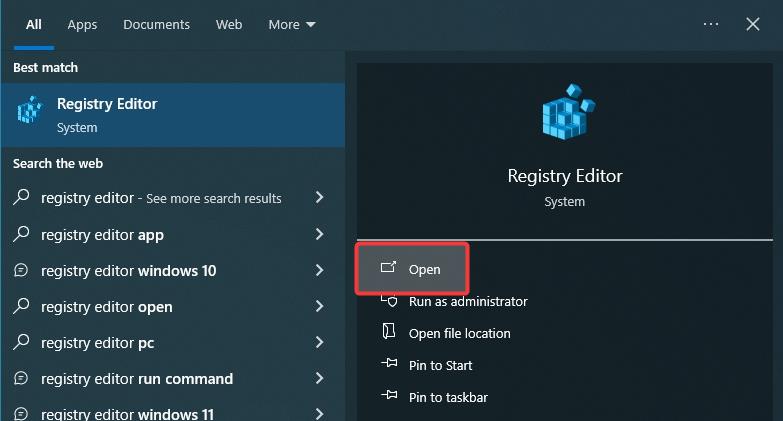Click the Registry Editor title in preview pane
The height and width of the screenshot is (421, 783).
pos(565,176)
